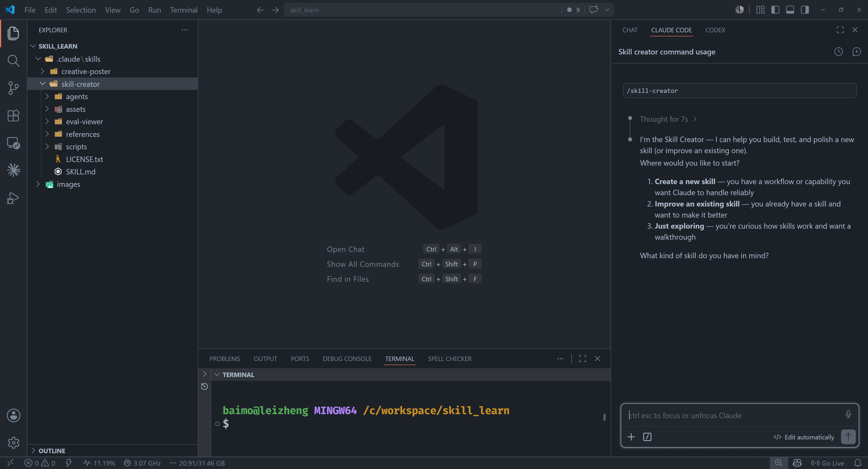Expand the images folder
The height and width of the screenshot is (469, 868).
point(38,184)
